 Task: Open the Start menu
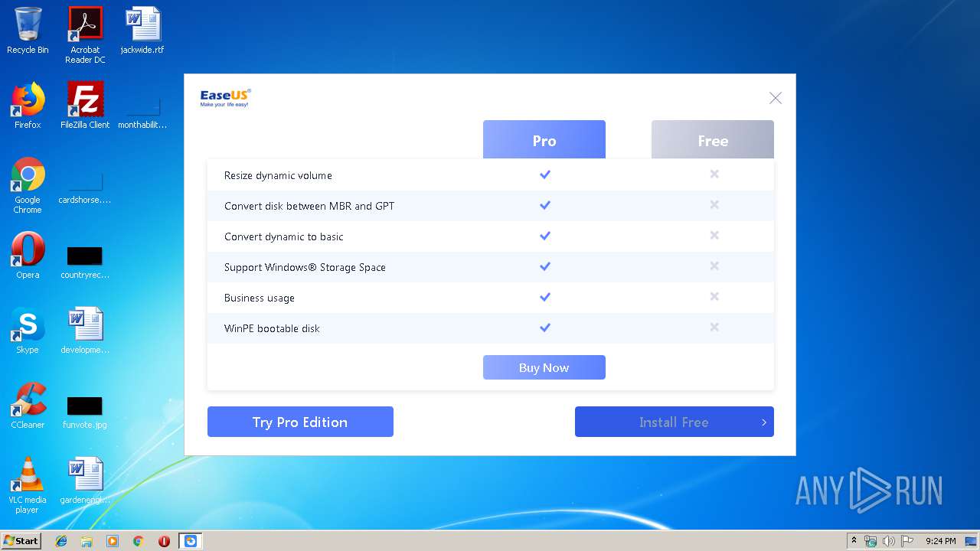[21, 541]
